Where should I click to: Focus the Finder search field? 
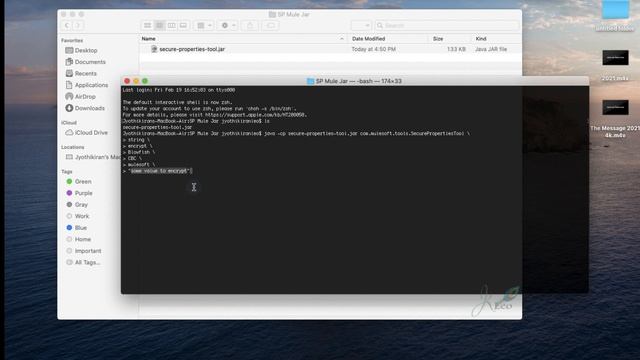point(447,25)
